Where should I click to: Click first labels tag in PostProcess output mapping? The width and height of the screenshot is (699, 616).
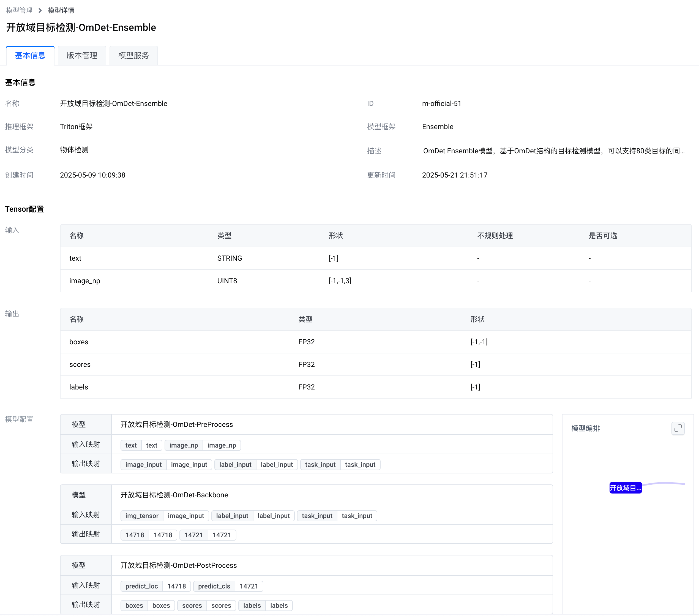coord(252,605)
